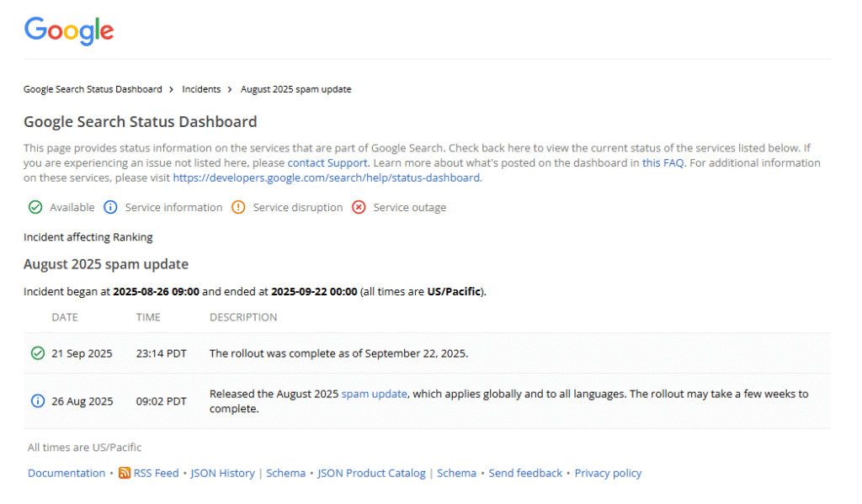
Task: Open the contact Support link
Action: coord(327,162)
